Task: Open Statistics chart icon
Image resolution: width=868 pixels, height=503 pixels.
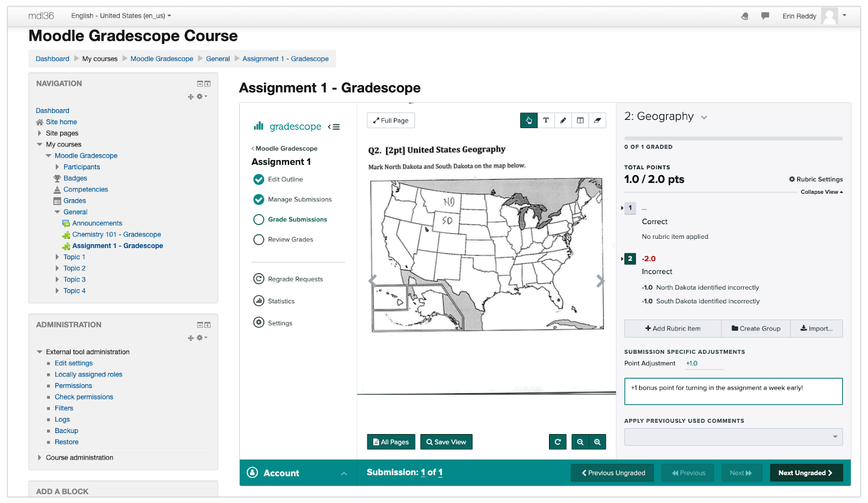Action: coord(259,301)
